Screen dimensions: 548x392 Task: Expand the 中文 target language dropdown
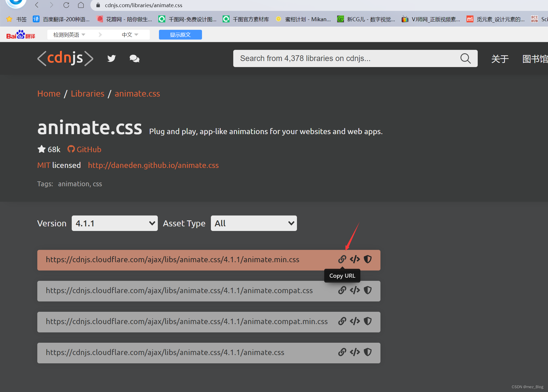point(130,35)
